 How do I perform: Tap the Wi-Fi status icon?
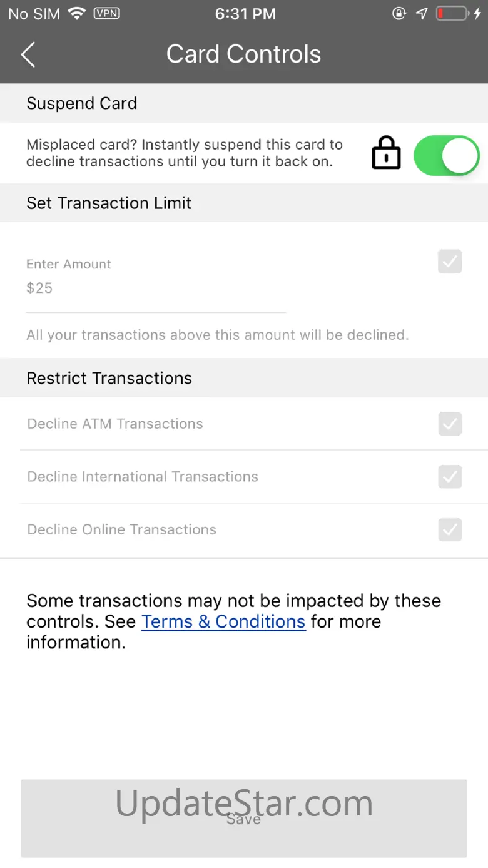[77, 14]
